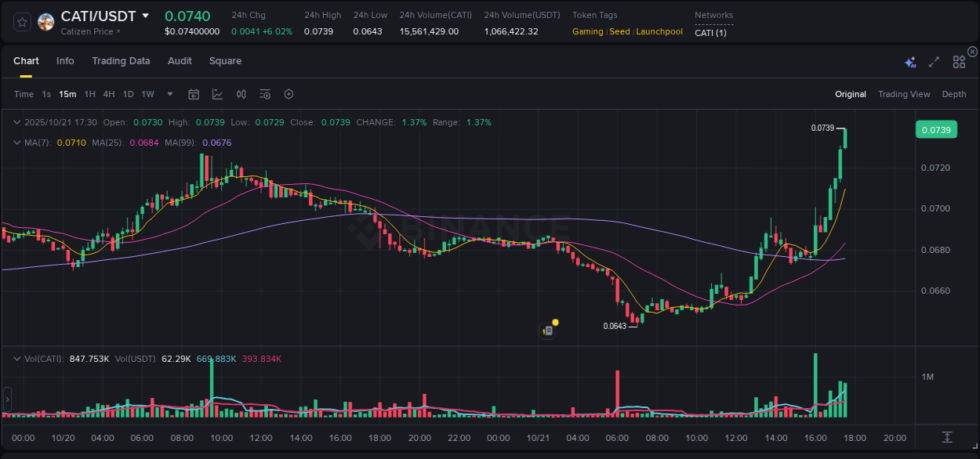Select the 1H timeframe
The height and width of the screenshot is (459, 980).
[x=89, y=93]
